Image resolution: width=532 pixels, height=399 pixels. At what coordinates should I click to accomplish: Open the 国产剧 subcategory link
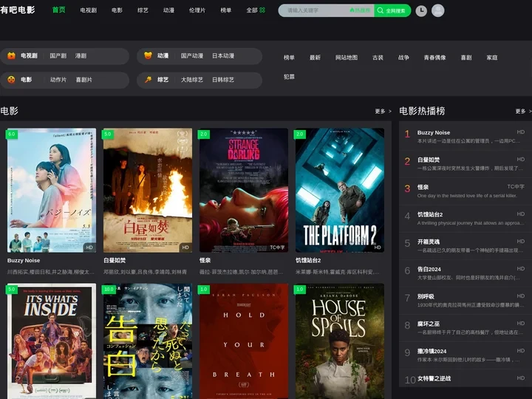(58, 55)
